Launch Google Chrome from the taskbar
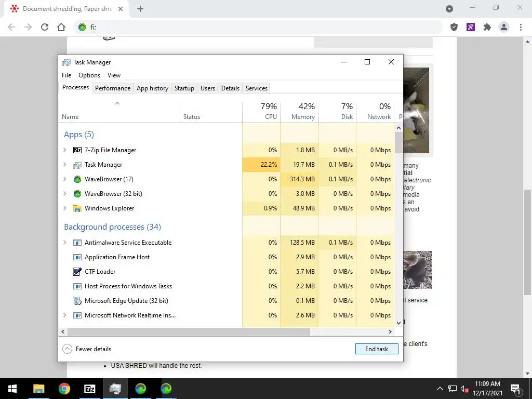Viewport: 532px width, 399px height. [64, 389]
